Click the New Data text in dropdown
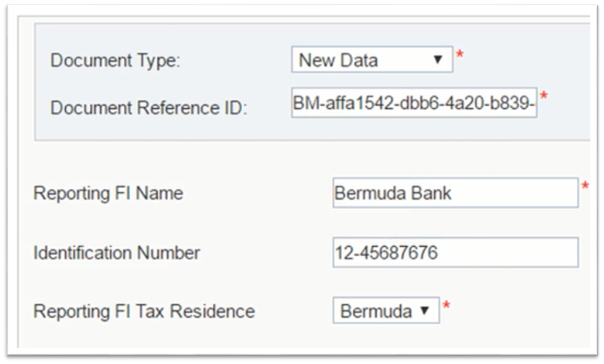The height and width of the screenshot is (364, 604). coord(338,61)
